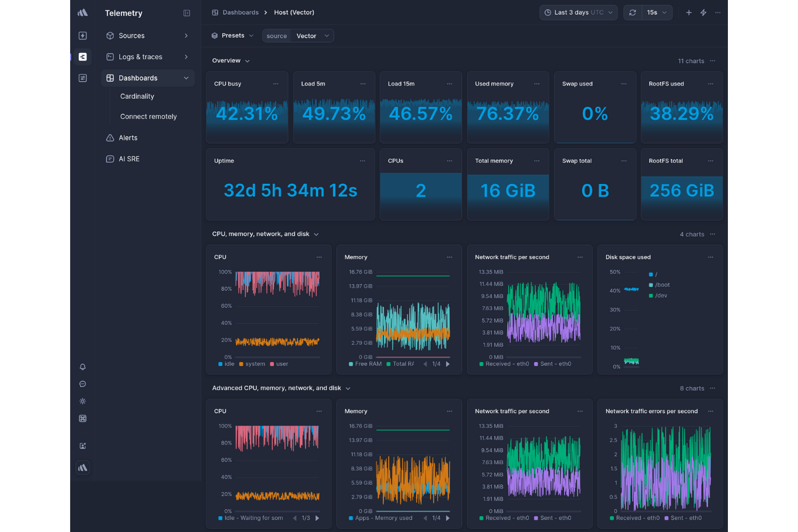The image size is (798, 532).
Task: Click the lightning bolt icon in top toolbar
Action: click(x=703, y=12)
